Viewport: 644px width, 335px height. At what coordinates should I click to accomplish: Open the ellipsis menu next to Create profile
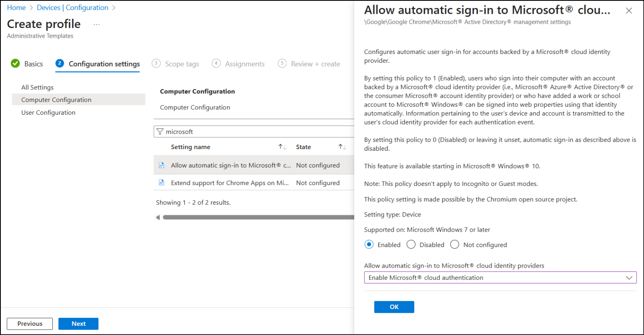pos(97,24)
